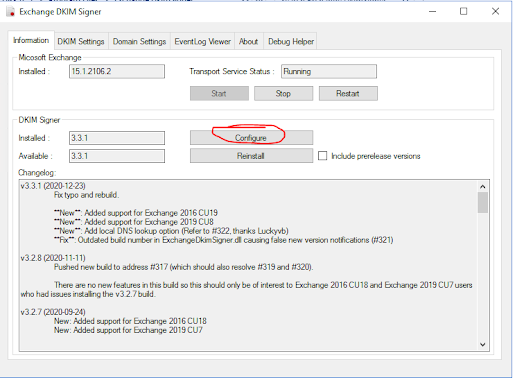Open the Domain Settings tab
This screenshot has width=515, height=378.
(139, 41)
